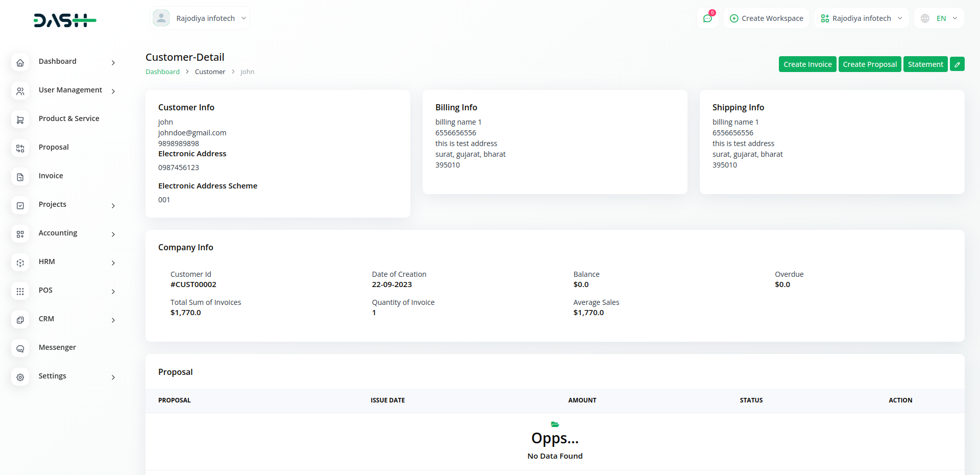Expand the CRM sidebar menu

point(113,320)
